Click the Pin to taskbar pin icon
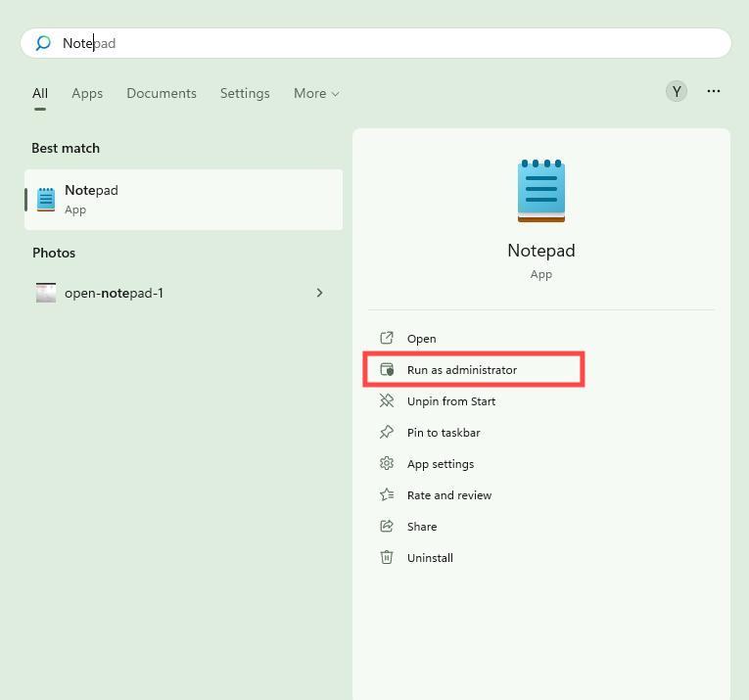749x700 pixels. pyautogui.click(x=387, y=432)
